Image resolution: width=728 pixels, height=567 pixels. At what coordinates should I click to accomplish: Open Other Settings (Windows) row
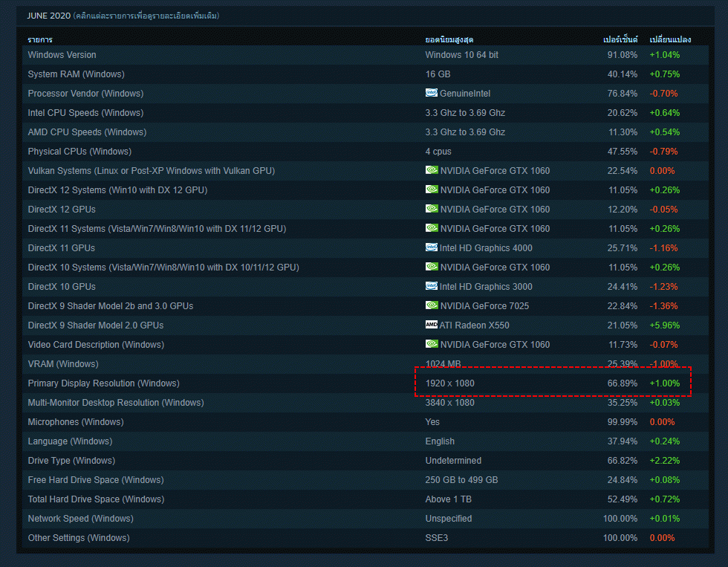click(365, 538)
